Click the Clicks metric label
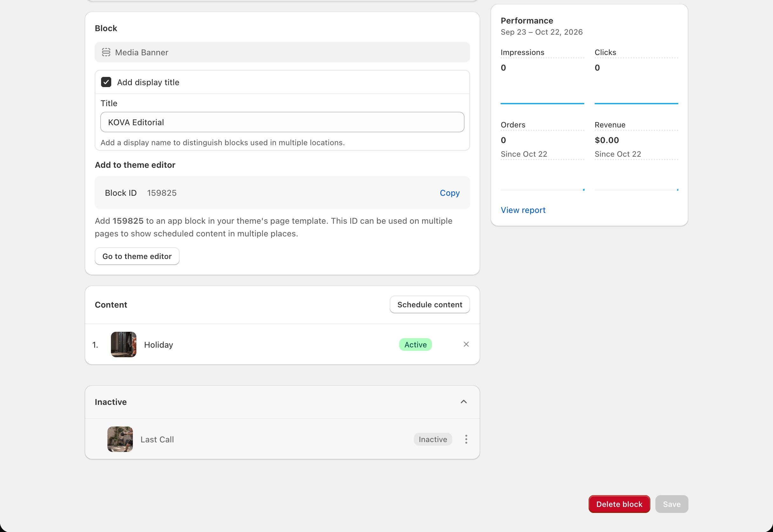773x532 pixels. (x=605, y=52)
